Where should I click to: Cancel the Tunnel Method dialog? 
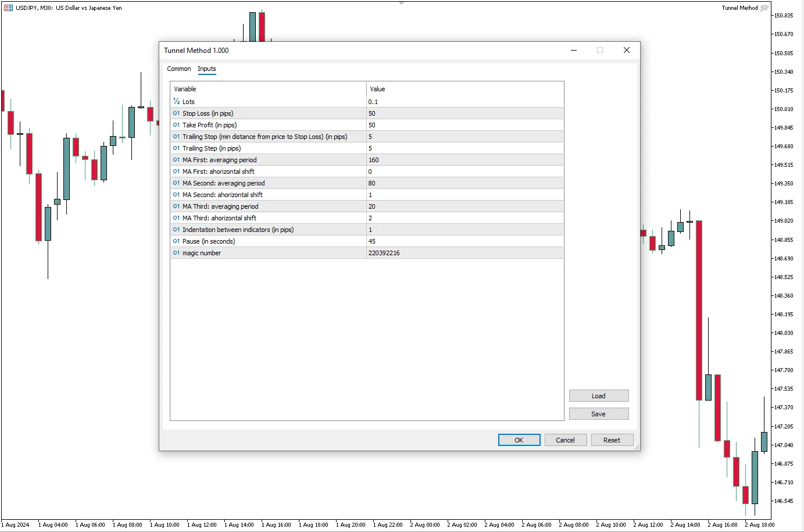(566, 440)
